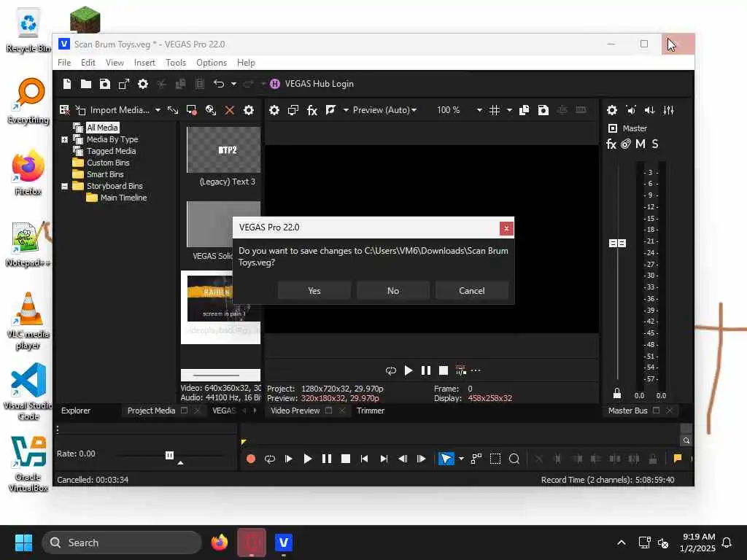Toggle loop playback in preview
The width and height of the screenshot is (747, 560).
(x=391, y=370)
